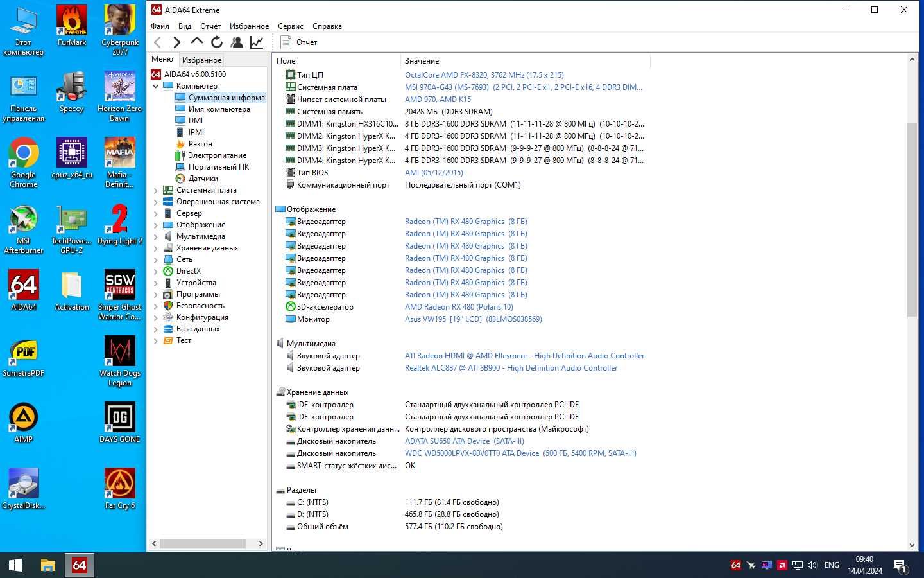The height and width of the screenshot is (578, 924).
Task: Open the Realtek ALC887 audio adapter link
Action: tap(511, 368)
